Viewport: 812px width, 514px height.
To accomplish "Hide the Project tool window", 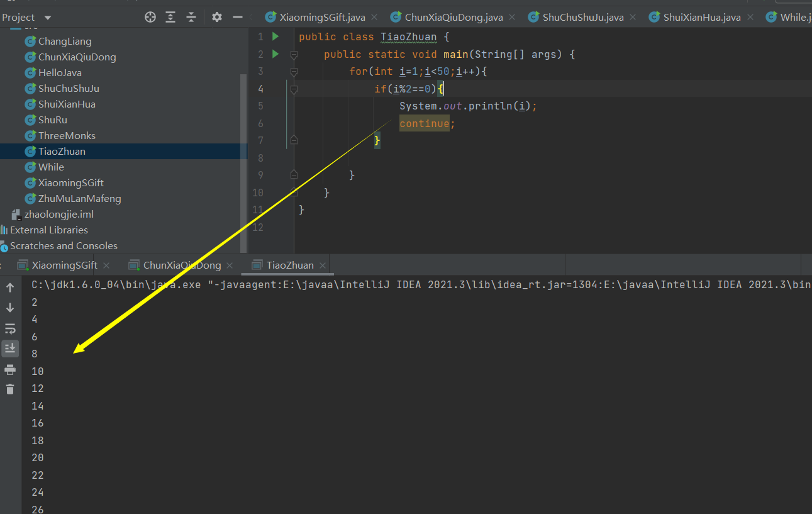I will (238, 17).
